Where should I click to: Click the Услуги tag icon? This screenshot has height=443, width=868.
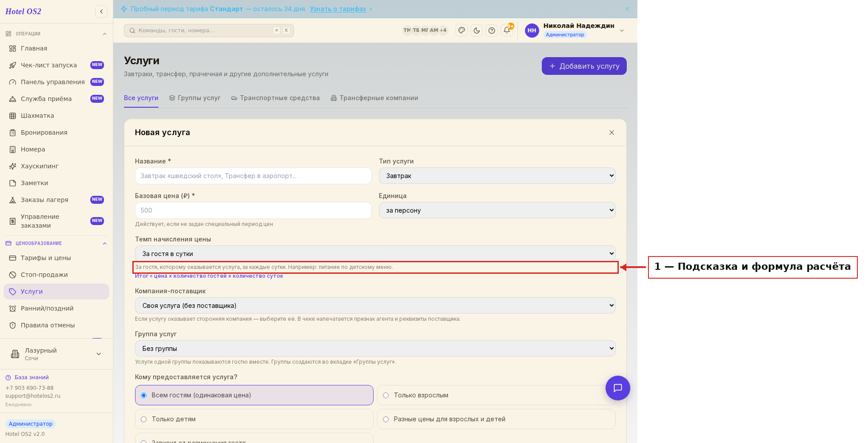coord(13,291)
